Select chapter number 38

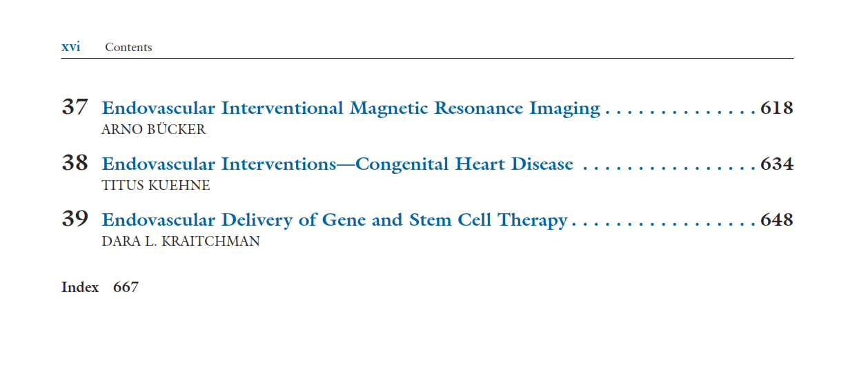pyautogui.click(x=75, y=164)
